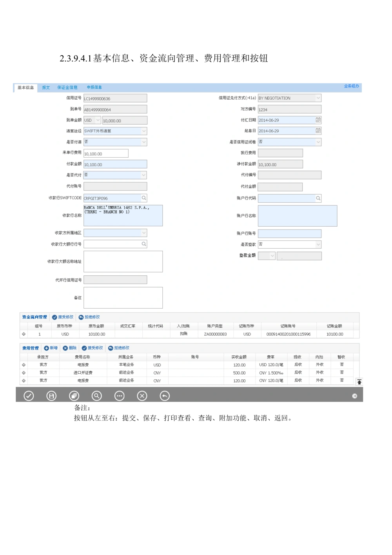Image resolution: width=392 pixels, height=555 pixels.
Task: Open the calendar picker for 付汇日期
Action: (318, 120)
